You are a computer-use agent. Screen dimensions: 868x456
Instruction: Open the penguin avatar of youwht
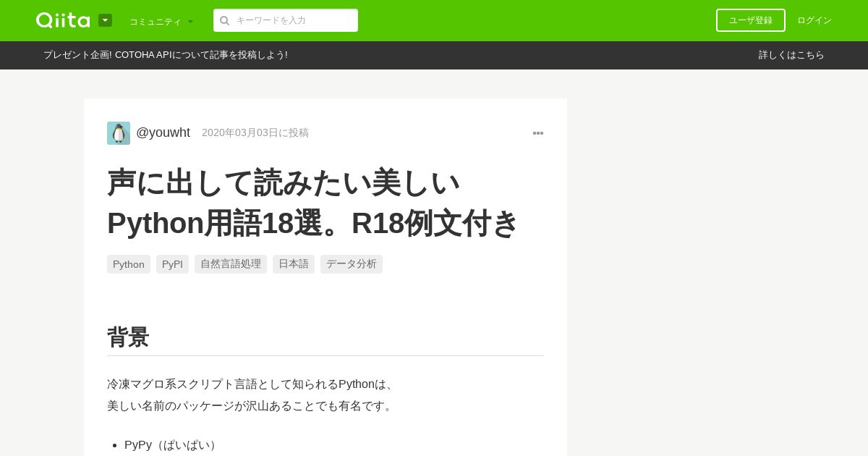119,133
